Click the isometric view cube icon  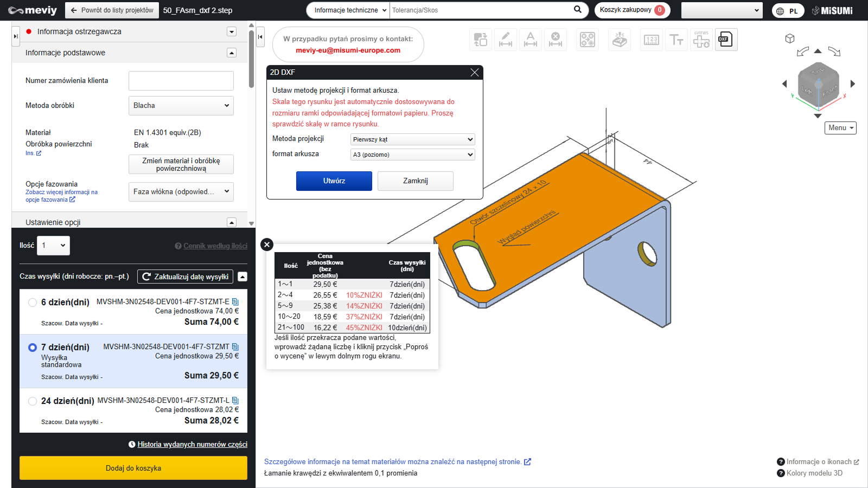(x=790, y=38)
